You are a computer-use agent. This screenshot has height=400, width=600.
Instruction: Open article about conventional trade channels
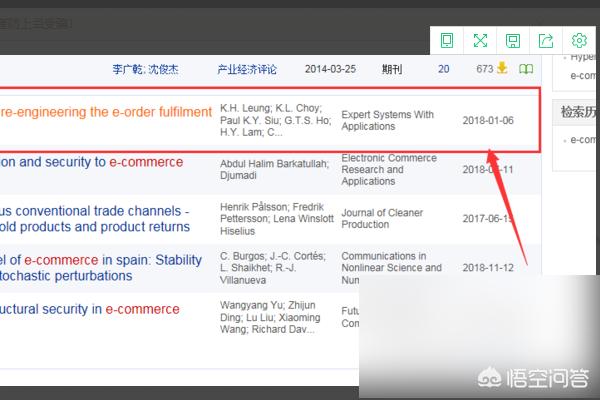[x=95, y=219]
